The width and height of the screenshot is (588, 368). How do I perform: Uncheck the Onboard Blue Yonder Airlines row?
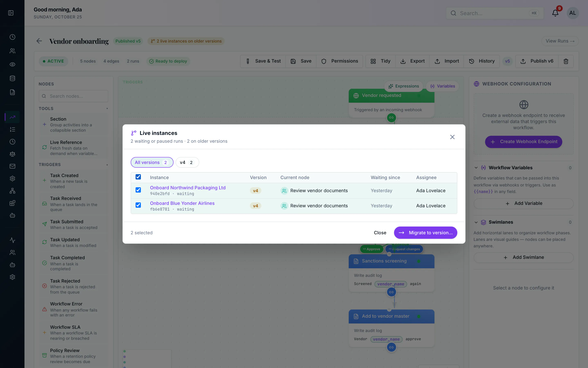click(138, 205)
